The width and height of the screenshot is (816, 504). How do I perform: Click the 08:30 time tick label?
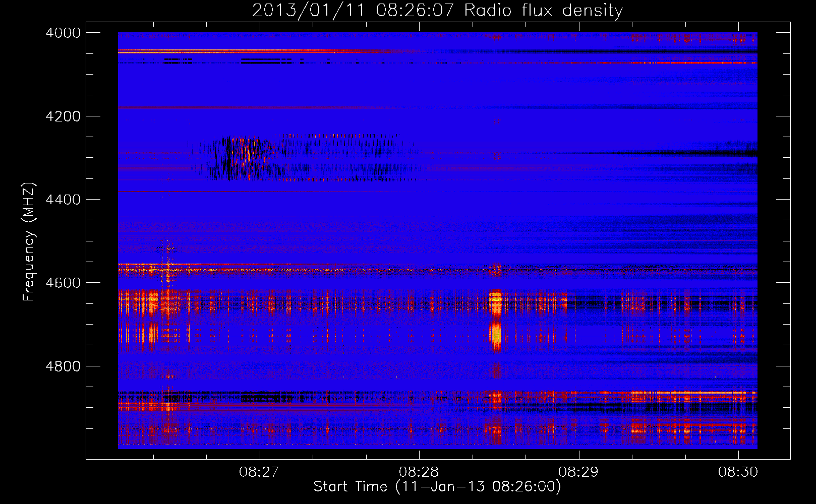coord(738,472)
